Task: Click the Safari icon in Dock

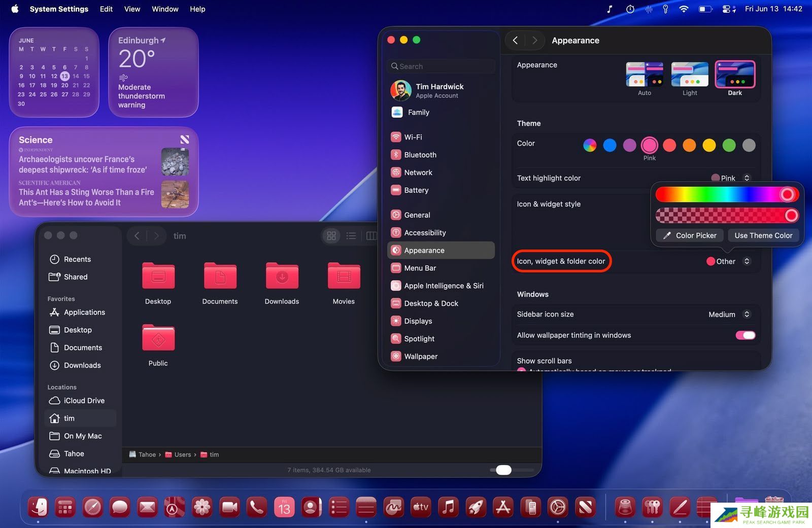Action: [93, 507]
